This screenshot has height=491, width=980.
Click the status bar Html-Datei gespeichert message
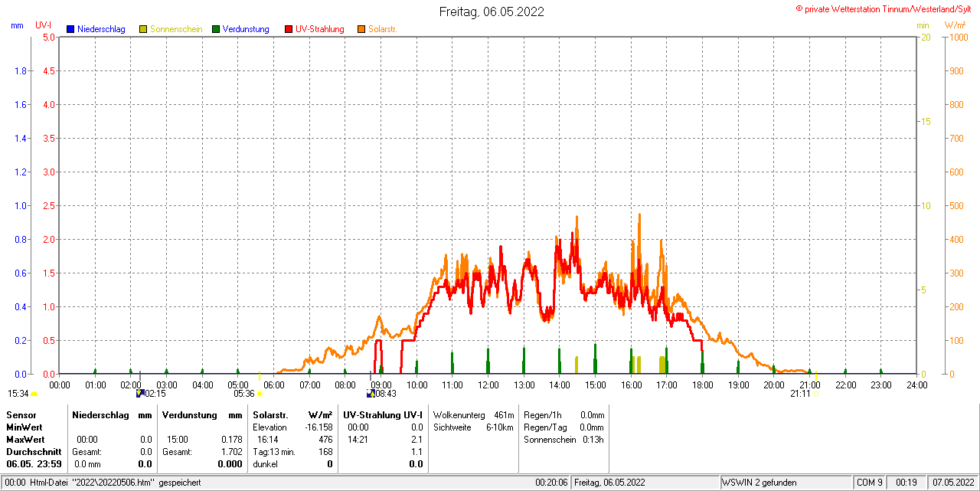pyautogui.click(x=103, y=483)
